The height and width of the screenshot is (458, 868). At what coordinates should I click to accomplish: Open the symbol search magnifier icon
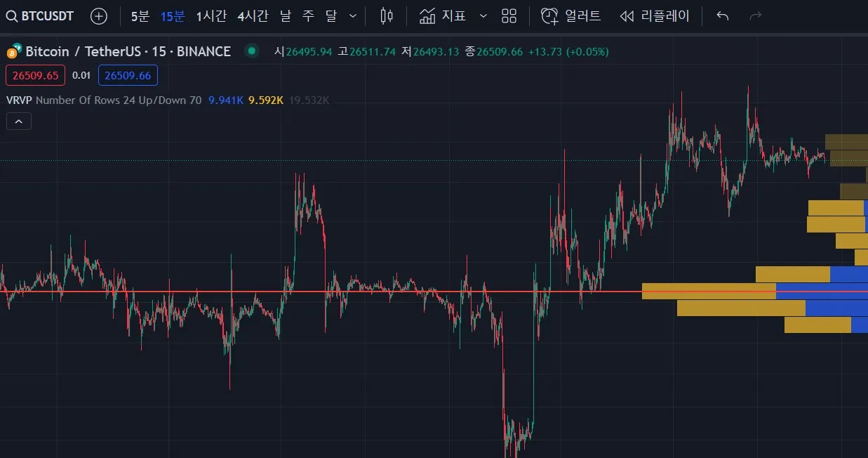tap(12, 15)
